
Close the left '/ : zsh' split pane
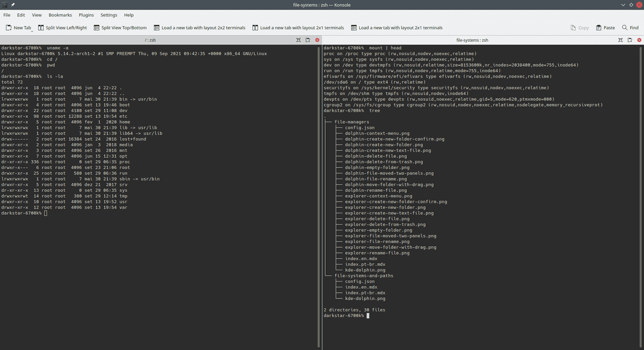click(x=317, y=40)
